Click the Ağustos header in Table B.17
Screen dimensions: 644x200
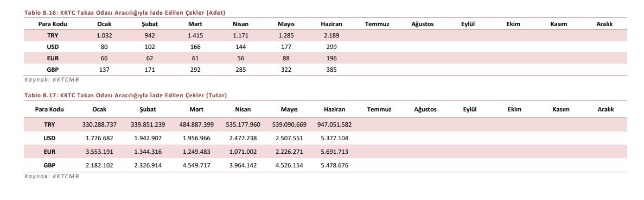tap(425, 109)
